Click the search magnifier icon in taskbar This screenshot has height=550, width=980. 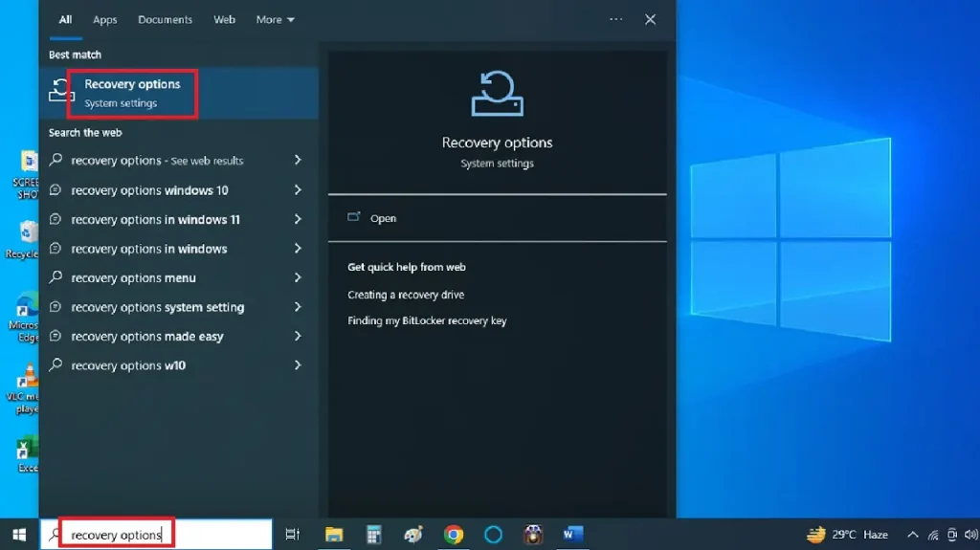pyautogui.click(x=55, y=535)
